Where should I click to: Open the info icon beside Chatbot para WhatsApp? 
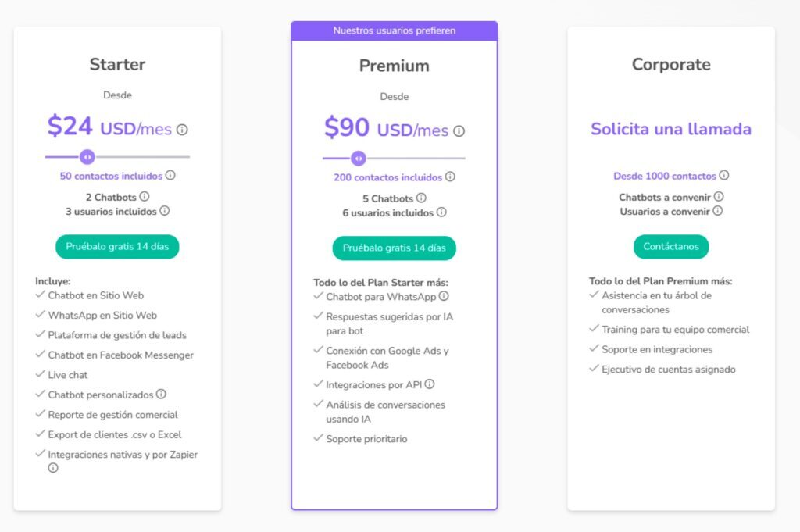(x=443, y=297)
